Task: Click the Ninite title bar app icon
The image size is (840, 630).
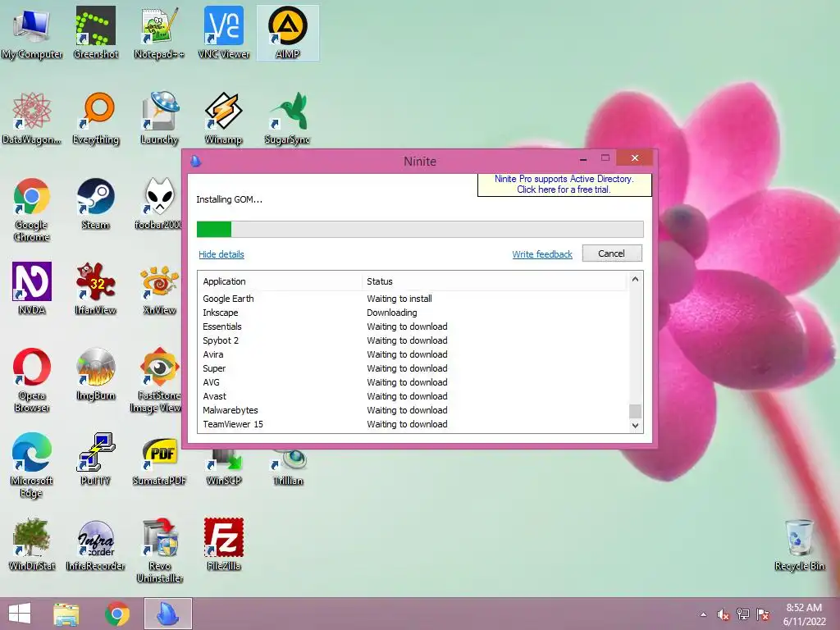Action: click(x=196, y=161)
